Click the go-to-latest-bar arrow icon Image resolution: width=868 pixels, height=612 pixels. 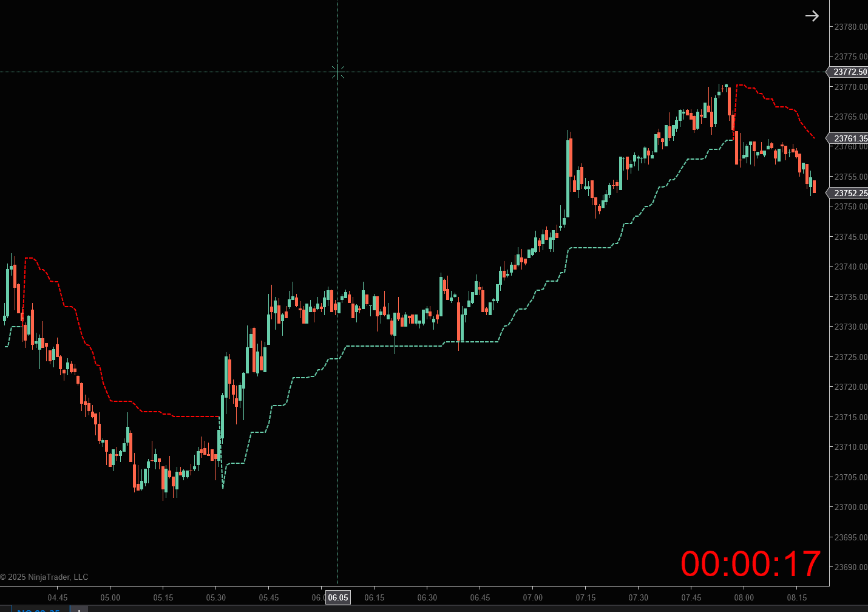point(812,16)
